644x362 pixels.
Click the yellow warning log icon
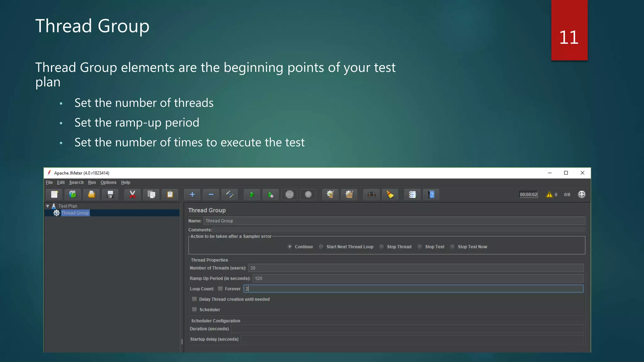pos(549,195)
